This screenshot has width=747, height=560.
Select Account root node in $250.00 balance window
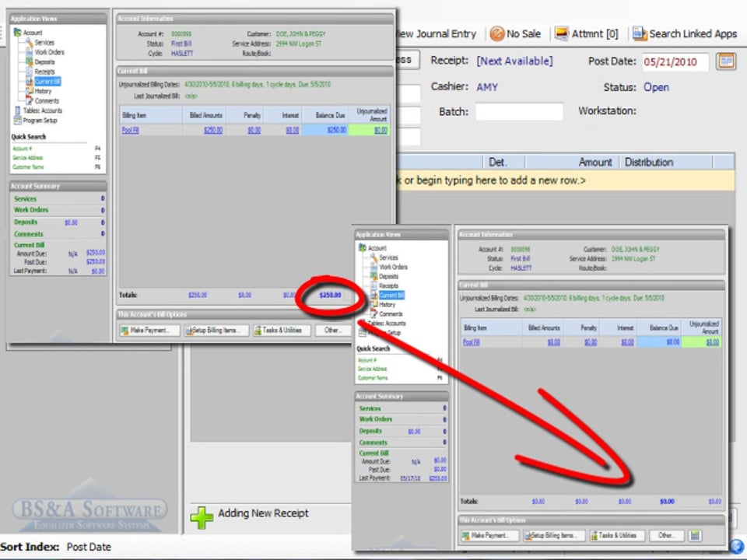pos(33,33)
